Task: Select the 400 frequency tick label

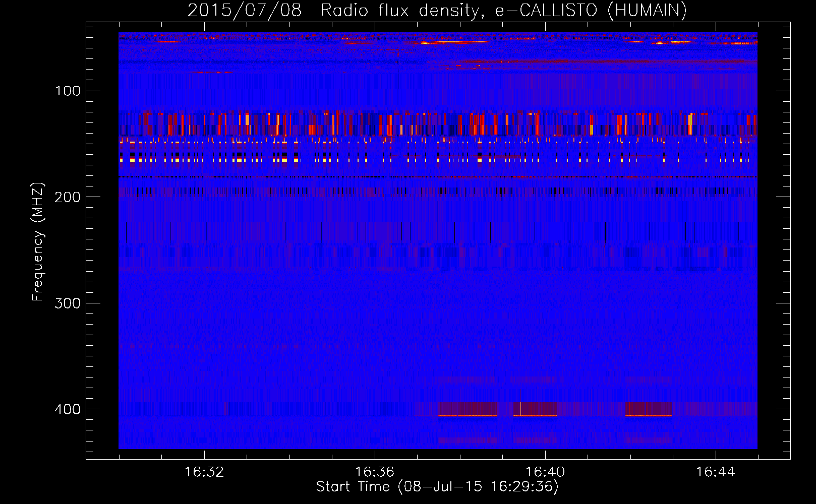Action: (x=68, y=409)
